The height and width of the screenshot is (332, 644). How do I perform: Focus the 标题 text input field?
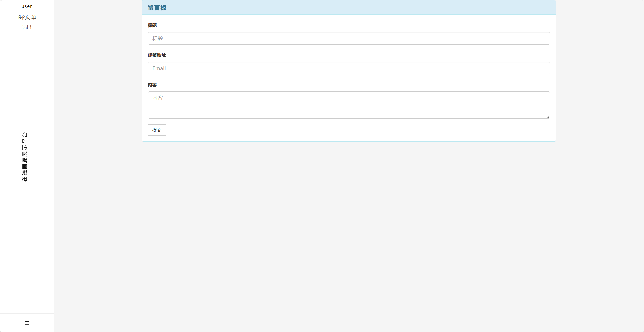point(349,38)
